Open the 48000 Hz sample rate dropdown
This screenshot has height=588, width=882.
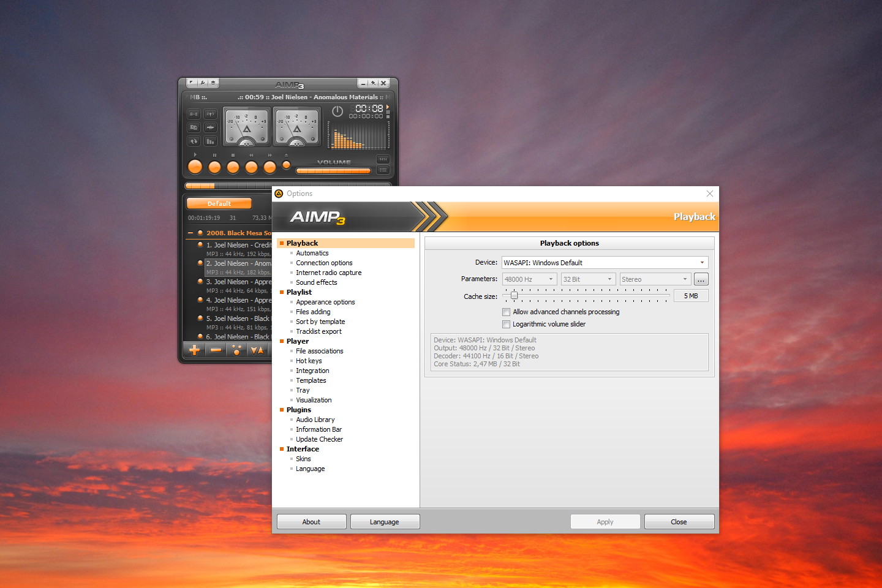(x=530, y=279)
